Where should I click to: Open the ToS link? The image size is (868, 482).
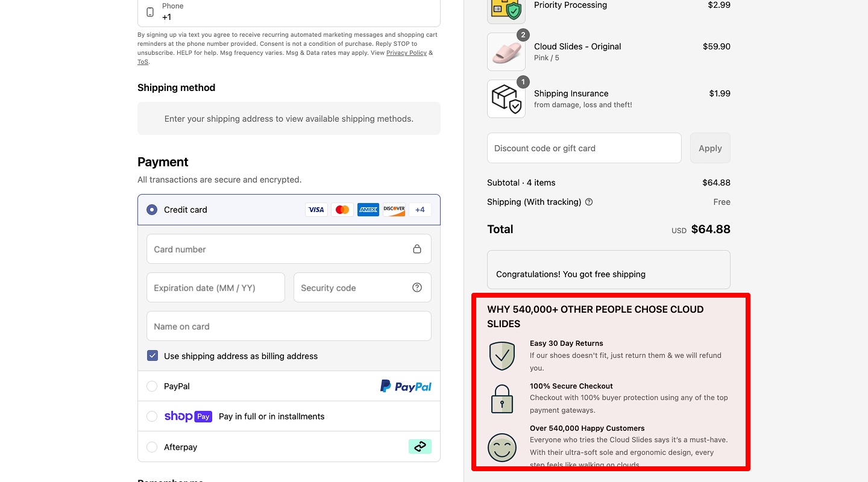pyautogui.click(x=142, y=62)
